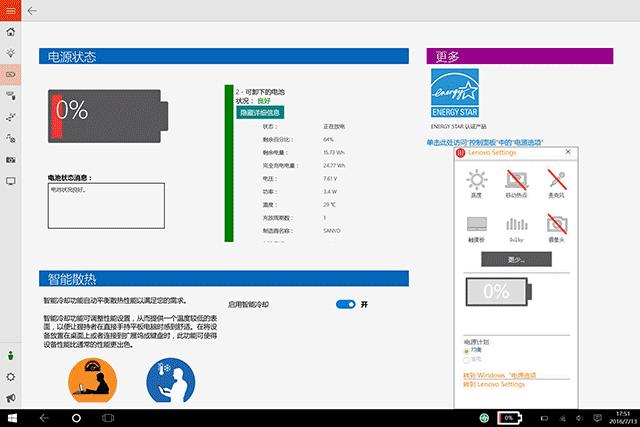The image size is (640, 427).
Task: Open the camera section in the sidebar
Action: (x=11, y=160)
